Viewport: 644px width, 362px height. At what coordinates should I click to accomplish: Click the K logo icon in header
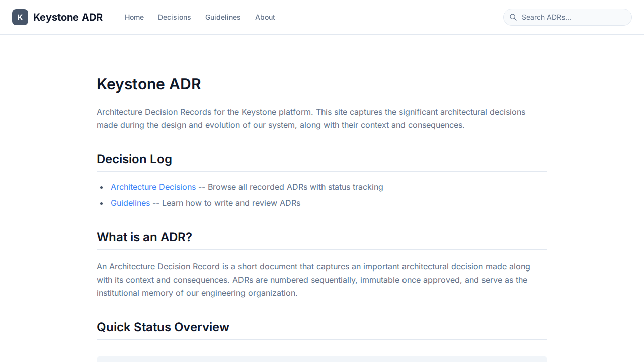[x=20, y=17]
